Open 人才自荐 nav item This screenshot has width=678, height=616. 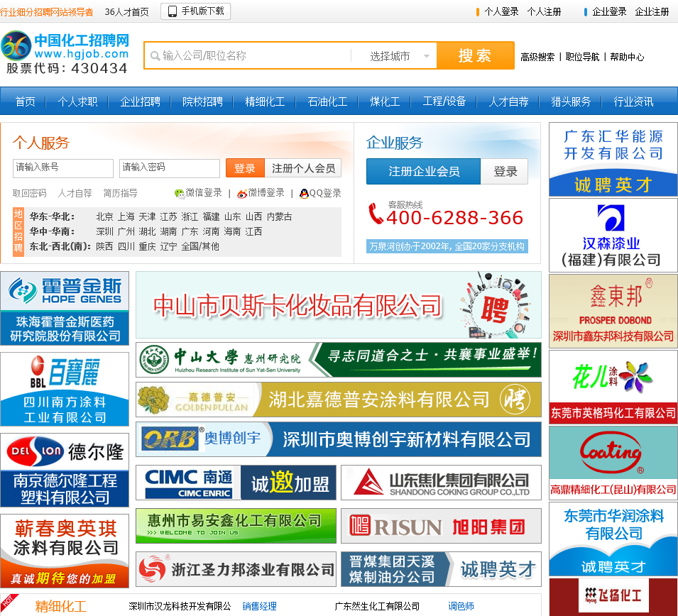[x=508, y=101]
